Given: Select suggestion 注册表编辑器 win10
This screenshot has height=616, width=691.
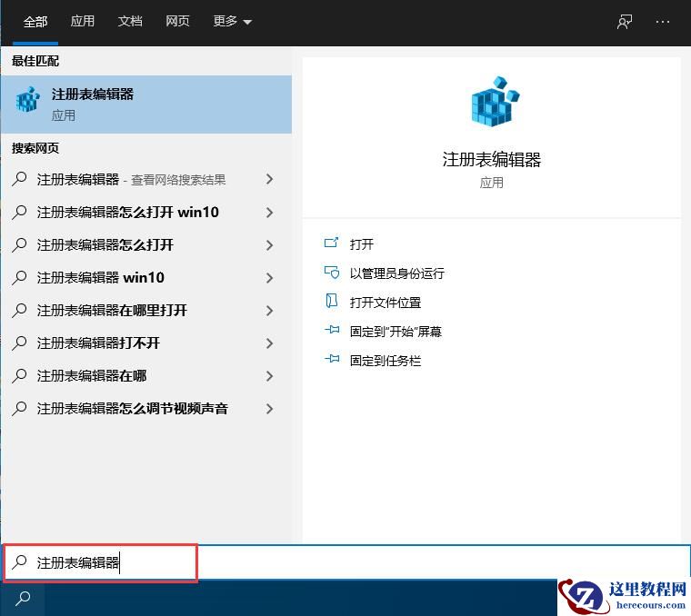Looking at the screenshot, I should 145,277.
